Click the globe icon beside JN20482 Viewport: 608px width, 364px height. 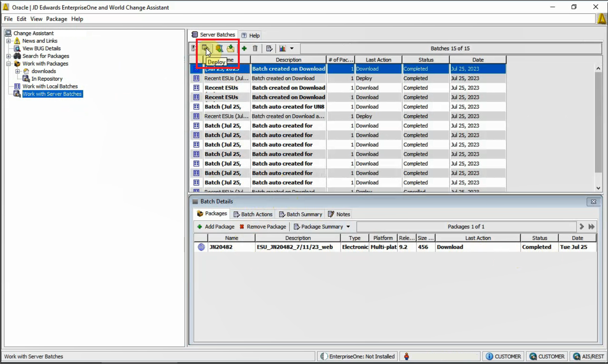coord(201,247)
